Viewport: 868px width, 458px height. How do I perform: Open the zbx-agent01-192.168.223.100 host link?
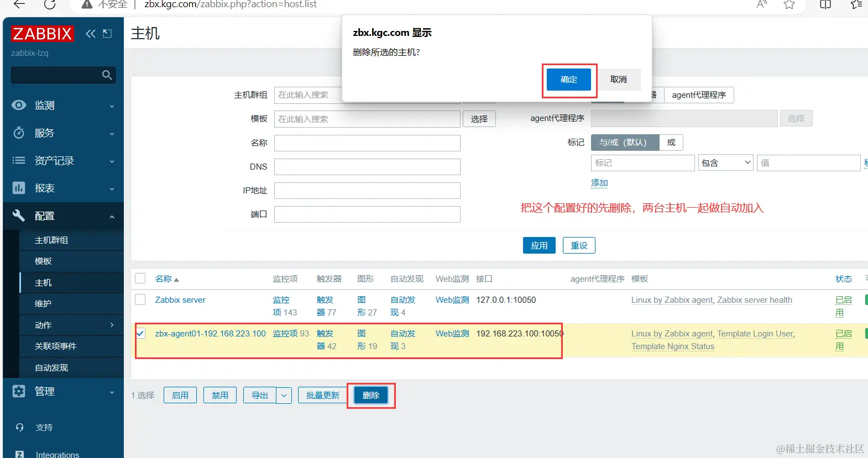pos(210,334)
